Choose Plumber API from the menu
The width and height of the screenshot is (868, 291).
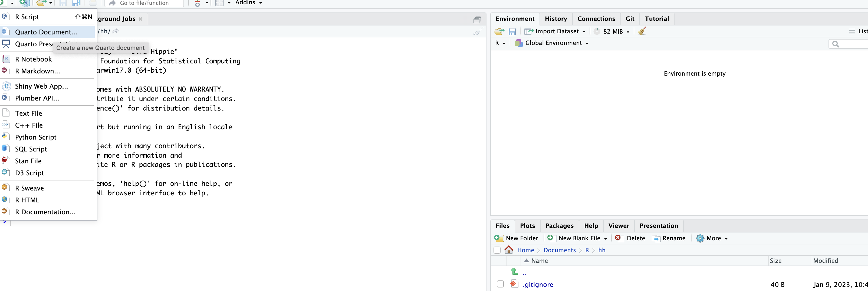(48, 98)
